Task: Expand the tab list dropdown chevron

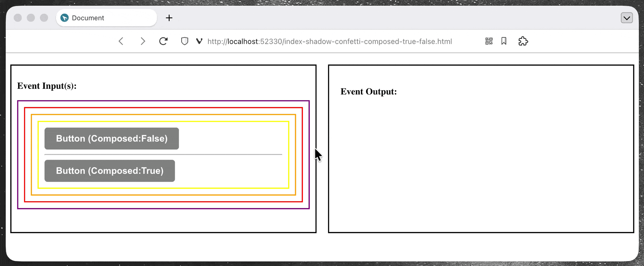Action: (x=627, y=18)
